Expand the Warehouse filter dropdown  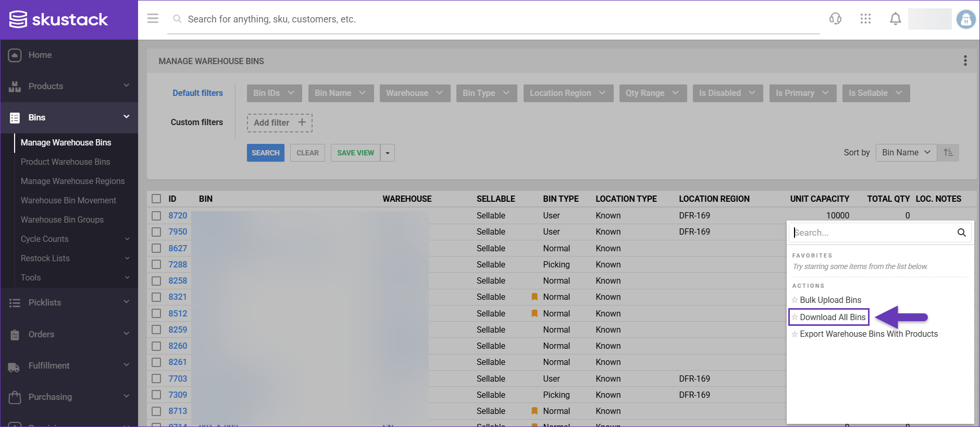(x=415, y=93)
